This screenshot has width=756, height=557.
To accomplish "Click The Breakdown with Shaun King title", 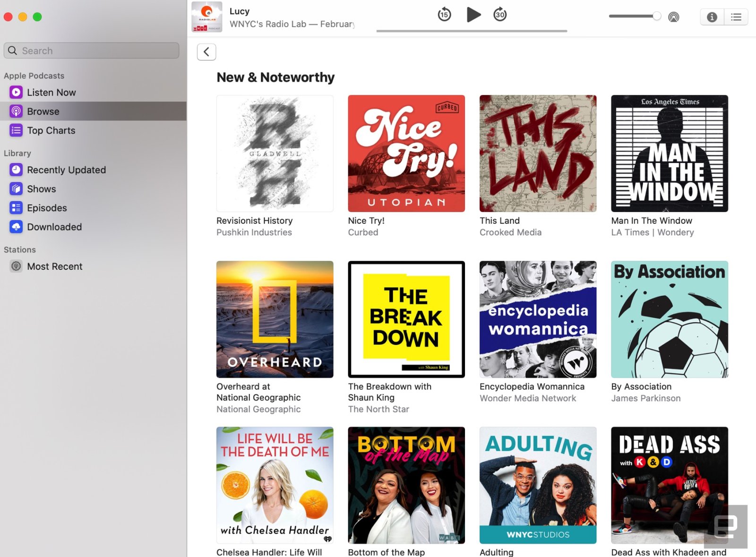I will (x=390, y=392).
